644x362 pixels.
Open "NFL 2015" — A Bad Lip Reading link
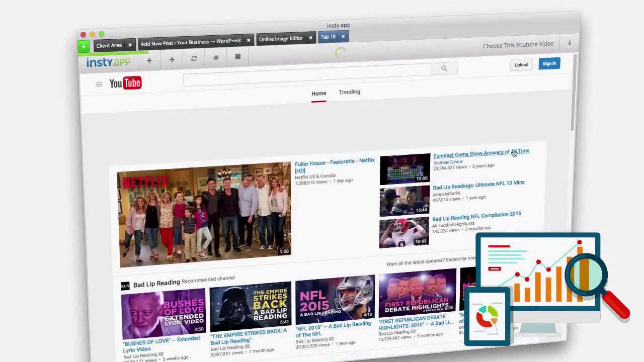[334, 329]
